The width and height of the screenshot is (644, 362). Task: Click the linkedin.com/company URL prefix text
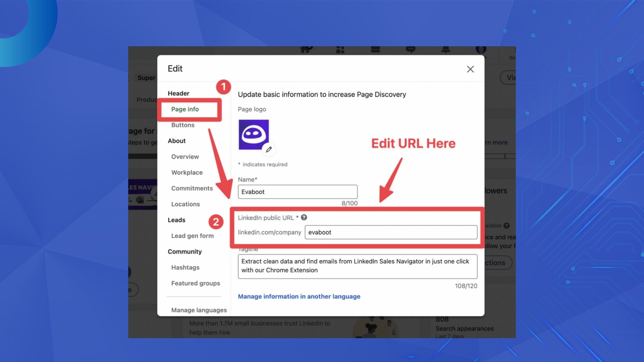point(269,232)
